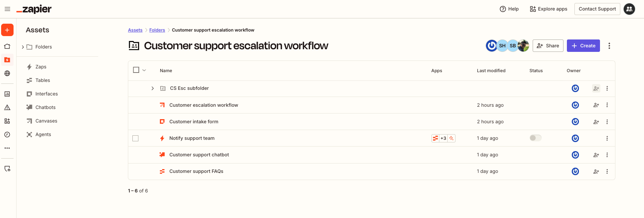
Task: Open the account avatar icon at top right
Action: coord(629,9)
